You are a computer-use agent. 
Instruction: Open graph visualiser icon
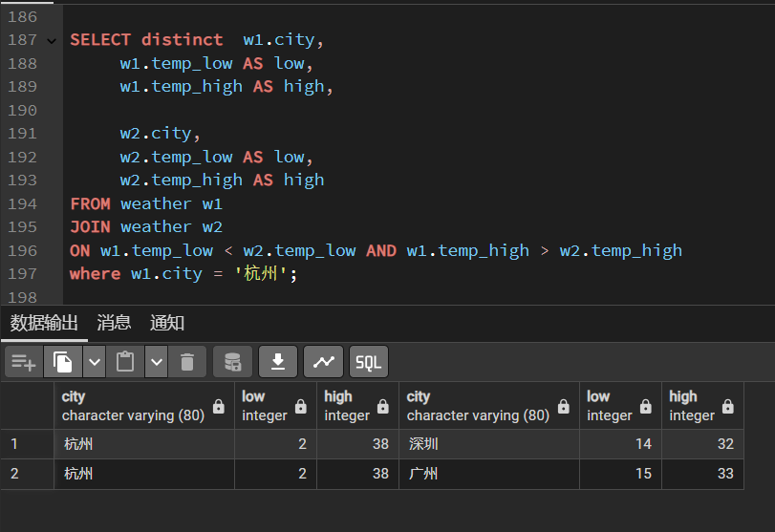(x=323, y=362)
